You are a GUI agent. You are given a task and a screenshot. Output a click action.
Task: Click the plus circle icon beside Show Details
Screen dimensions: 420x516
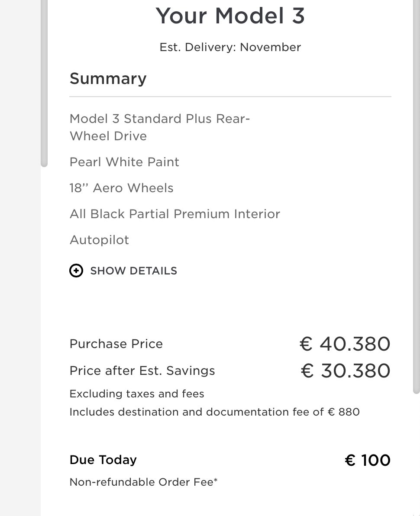point(76,271)
